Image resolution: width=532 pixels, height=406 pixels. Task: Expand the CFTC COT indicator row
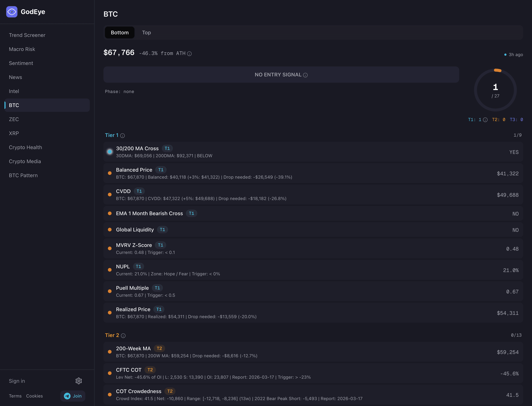tap(313, 373)
